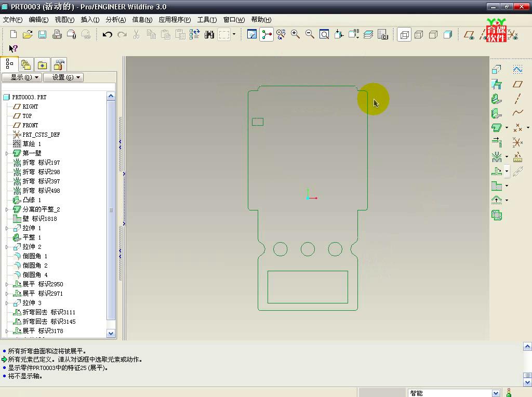Click the flat wall sheet metal tool
The image size is (532, 397).
click(496, 99)
